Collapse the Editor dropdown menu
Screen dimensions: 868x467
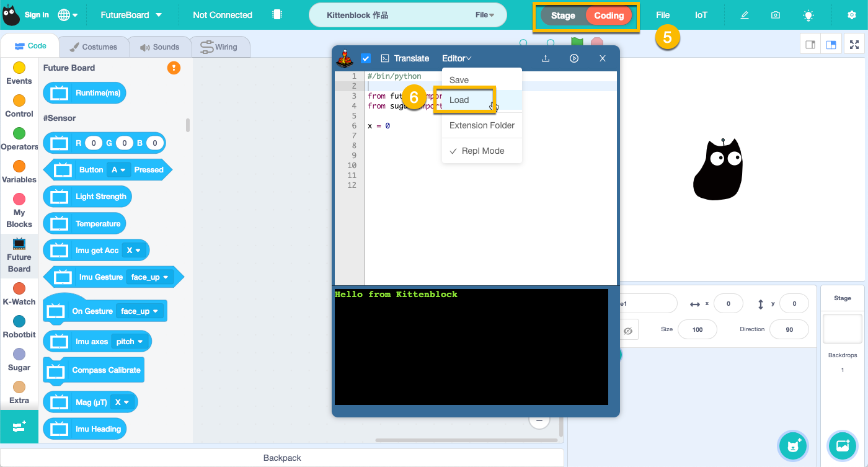[456, 58]
